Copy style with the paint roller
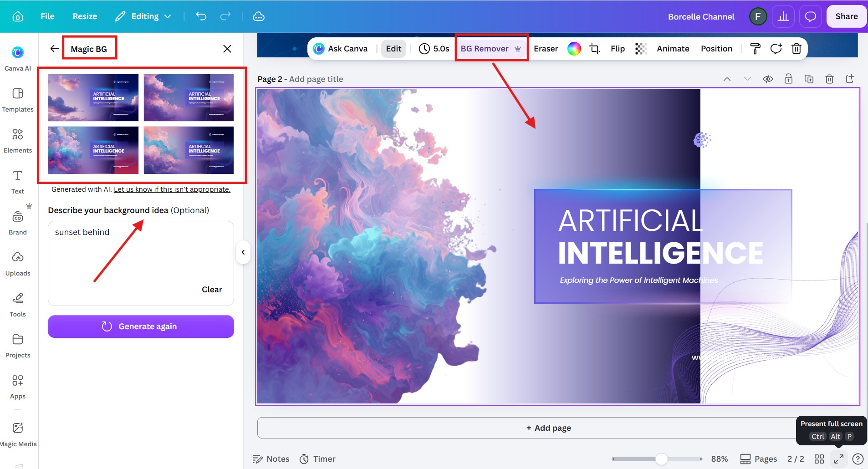868x469 pixels. click(x=755, y=49)
